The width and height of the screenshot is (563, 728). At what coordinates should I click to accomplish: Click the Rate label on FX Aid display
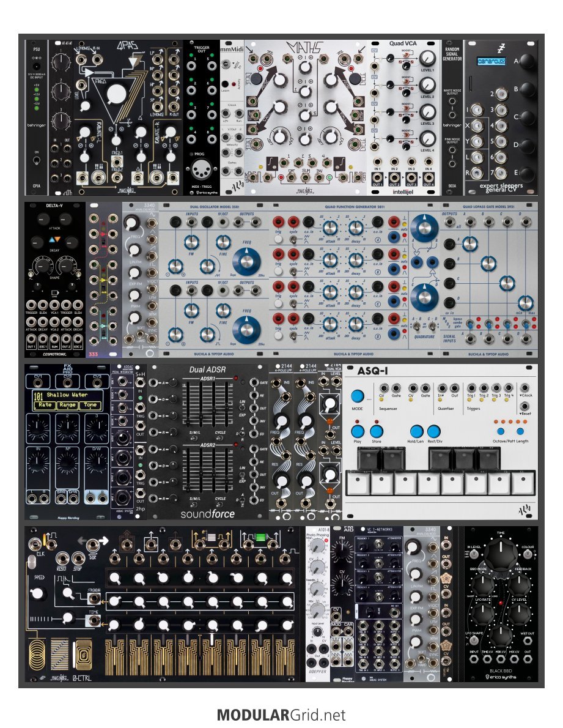tap(45, 405)
